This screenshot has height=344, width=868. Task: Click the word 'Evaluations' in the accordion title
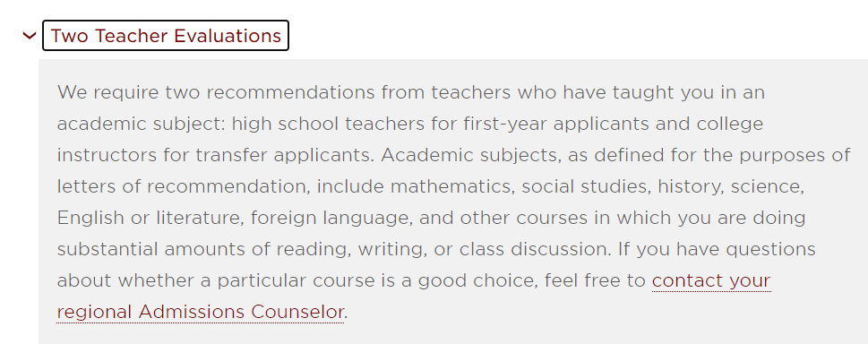228,36
